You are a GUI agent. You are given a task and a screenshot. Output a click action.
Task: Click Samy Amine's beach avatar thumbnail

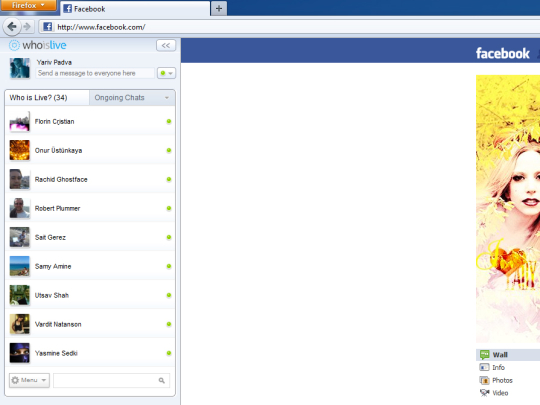coord(20,266)
